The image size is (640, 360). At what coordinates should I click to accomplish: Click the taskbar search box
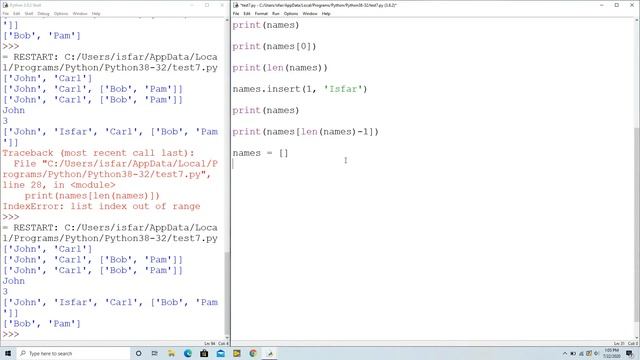(x=73, y=353)
